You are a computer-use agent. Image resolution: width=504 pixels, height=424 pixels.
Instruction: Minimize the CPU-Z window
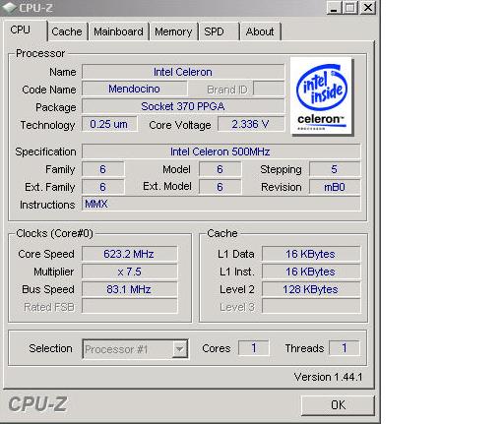pos(334,8)
